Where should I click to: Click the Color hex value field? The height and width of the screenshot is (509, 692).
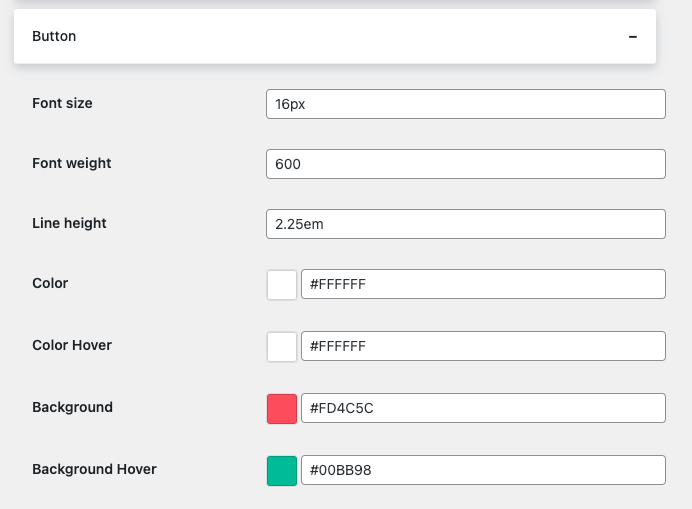(483, 285)
